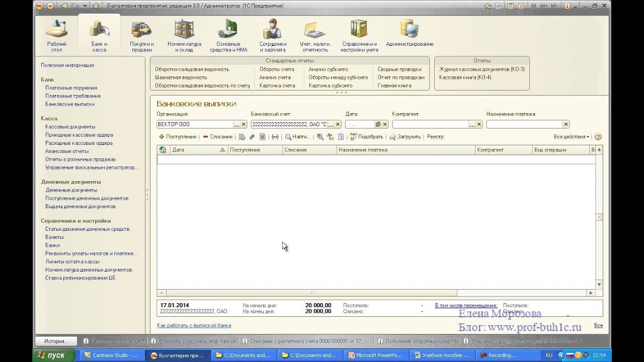Click the Загрузить button

pyautogui.click(x=405, y=137)
